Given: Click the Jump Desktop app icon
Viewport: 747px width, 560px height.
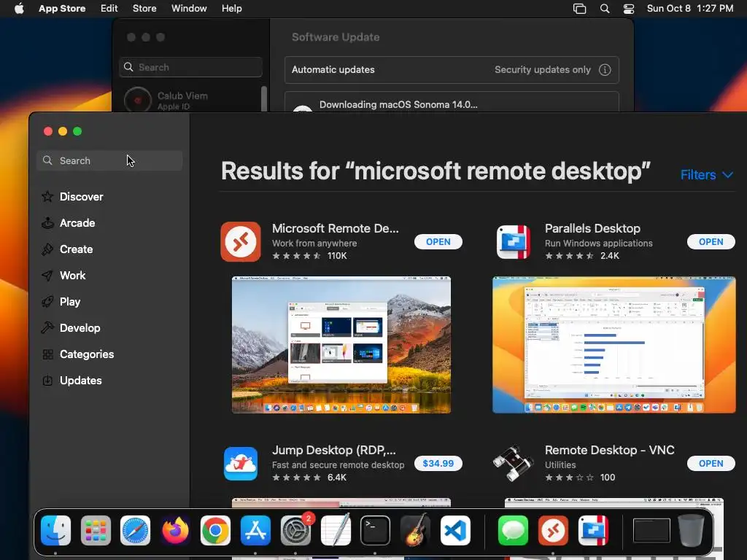Looking at the screenshot, I should point(241,463).
